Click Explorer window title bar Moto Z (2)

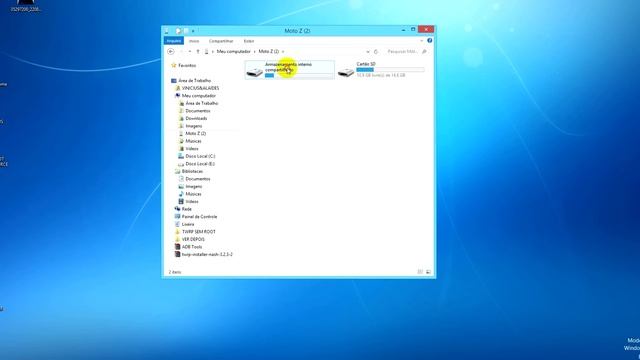coord(297,31)
